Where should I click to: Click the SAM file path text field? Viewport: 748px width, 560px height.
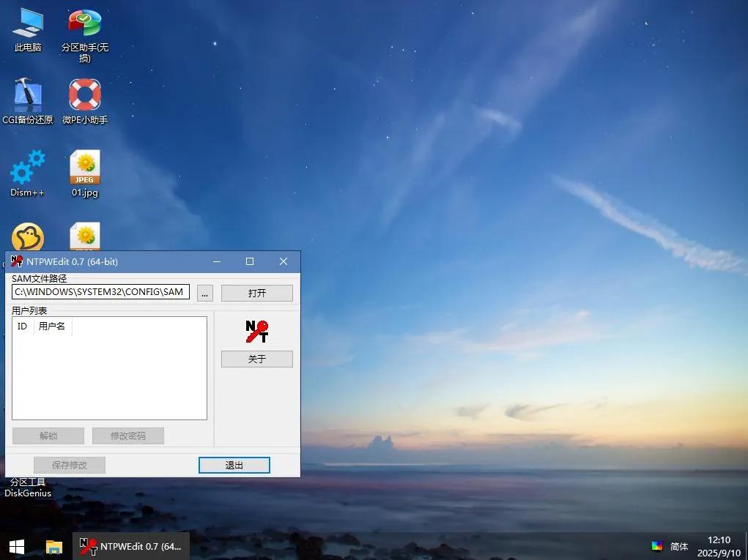pos(100,292)
